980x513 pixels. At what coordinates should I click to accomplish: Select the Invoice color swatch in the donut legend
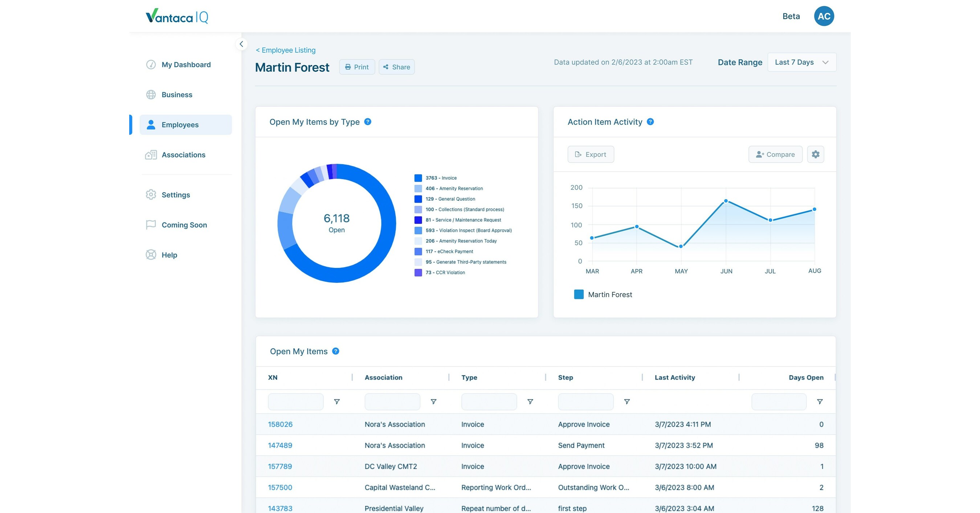coord(418,178)
